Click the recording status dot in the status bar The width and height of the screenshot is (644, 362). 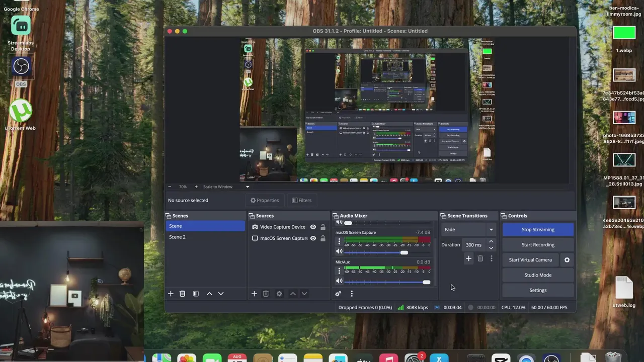470,307
